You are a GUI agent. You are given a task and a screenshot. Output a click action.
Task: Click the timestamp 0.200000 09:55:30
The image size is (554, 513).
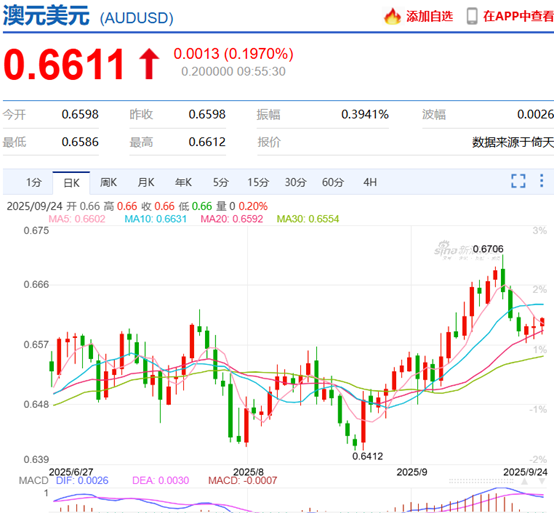click(233, 72)
